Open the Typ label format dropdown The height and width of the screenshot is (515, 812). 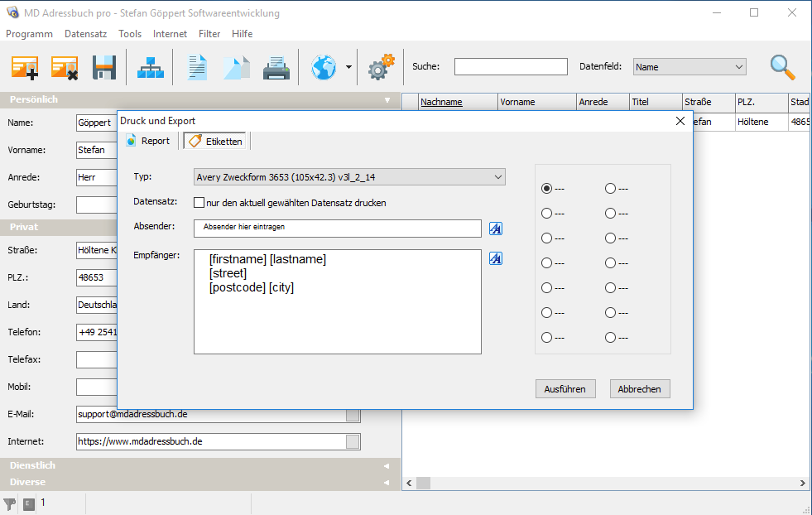(x=349, y=177)
